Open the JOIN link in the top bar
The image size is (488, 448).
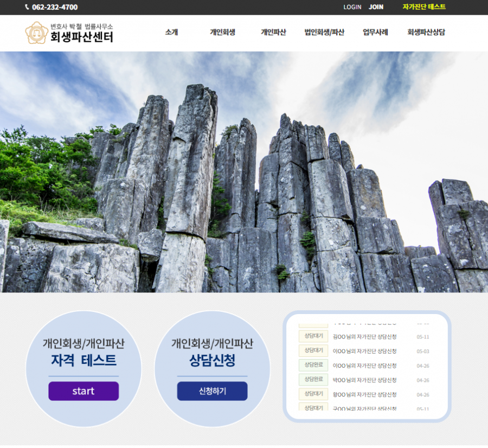coord(376,7)
